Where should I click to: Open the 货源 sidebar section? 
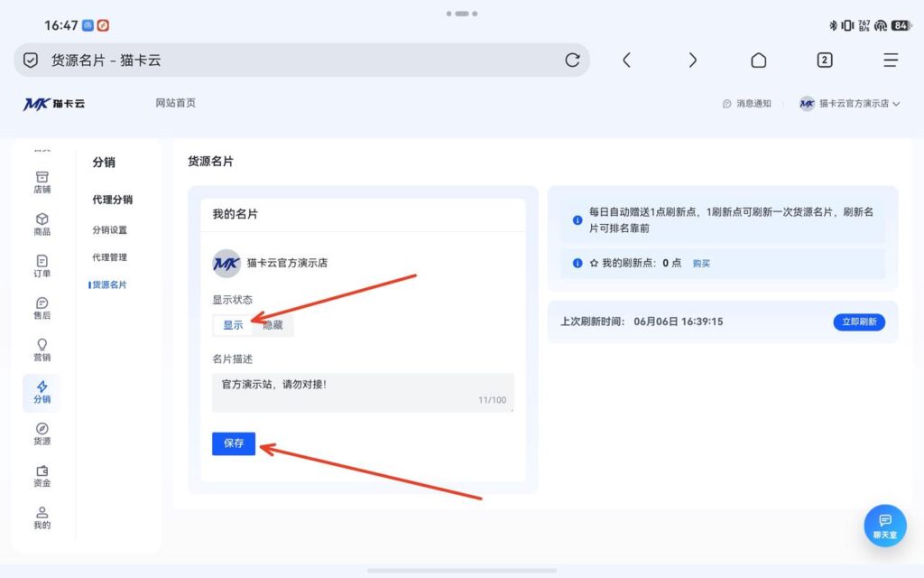click(42, 434)
